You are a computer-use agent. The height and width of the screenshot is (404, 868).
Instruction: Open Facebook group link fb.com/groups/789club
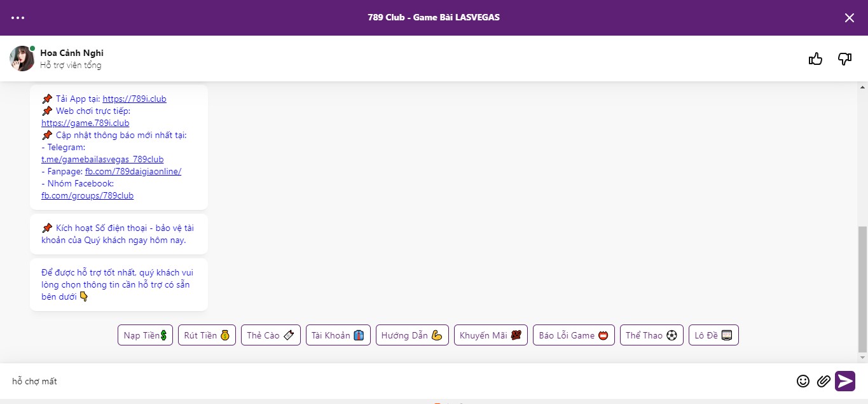88,195
